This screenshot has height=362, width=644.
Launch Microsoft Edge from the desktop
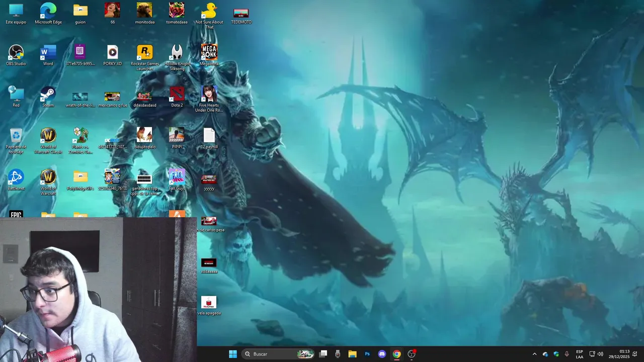pos(48,14)
